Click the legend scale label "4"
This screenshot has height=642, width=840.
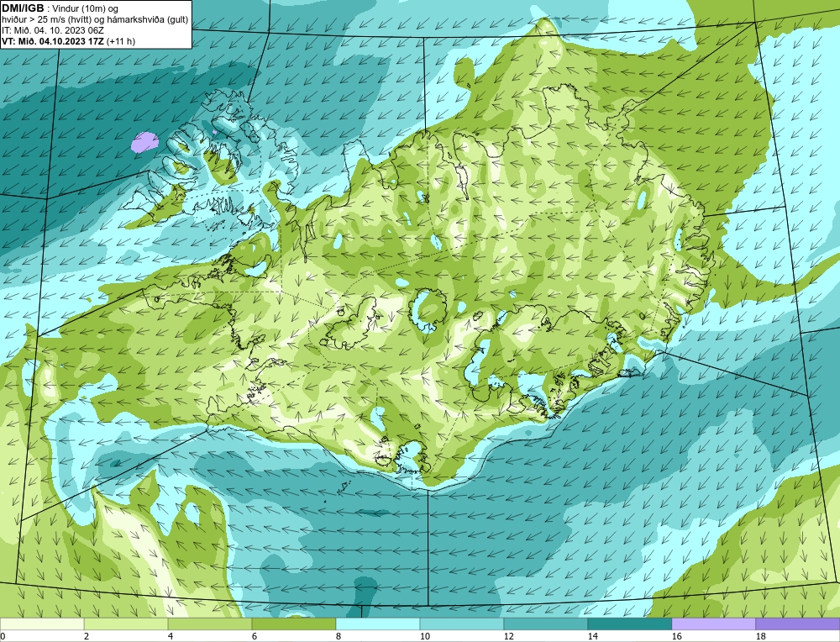tap(171, 636)
